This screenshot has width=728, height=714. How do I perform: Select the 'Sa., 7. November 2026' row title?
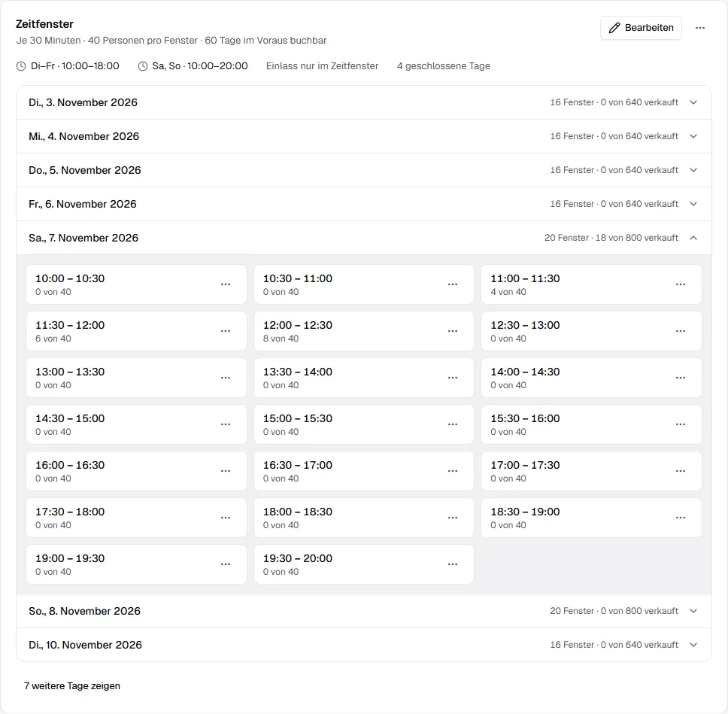[x=83, y=238]
